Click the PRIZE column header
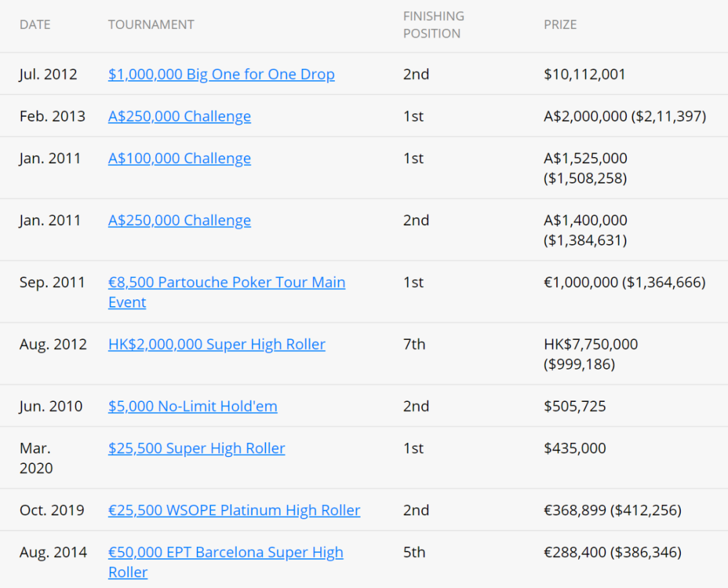 pyautogui.click(x=560, y=25)
